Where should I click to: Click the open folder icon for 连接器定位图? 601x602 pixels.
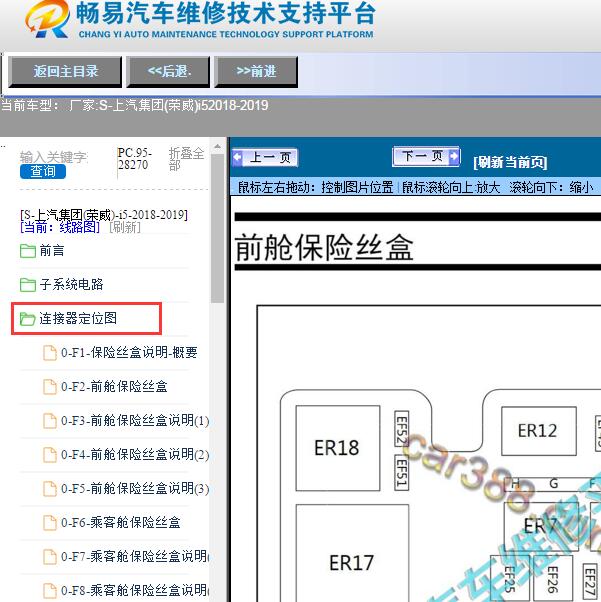(28, 319)
